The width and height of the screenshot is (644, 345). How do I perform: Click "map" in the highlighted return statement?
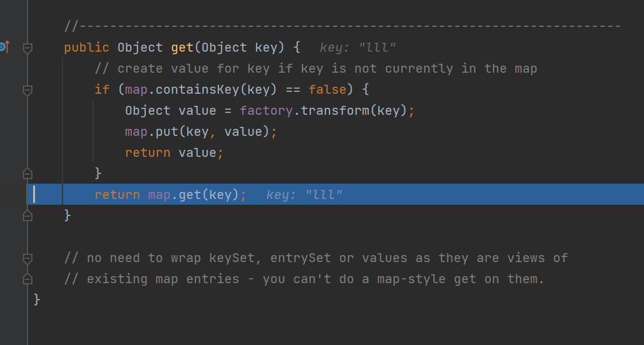pos(159,195)
